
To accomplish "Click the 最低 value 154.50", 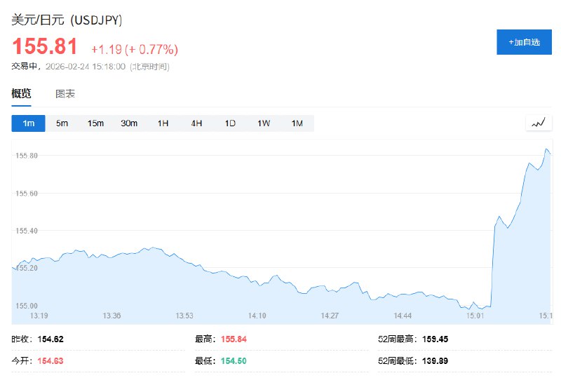I will pyautogui.click(x=234, y=361).
